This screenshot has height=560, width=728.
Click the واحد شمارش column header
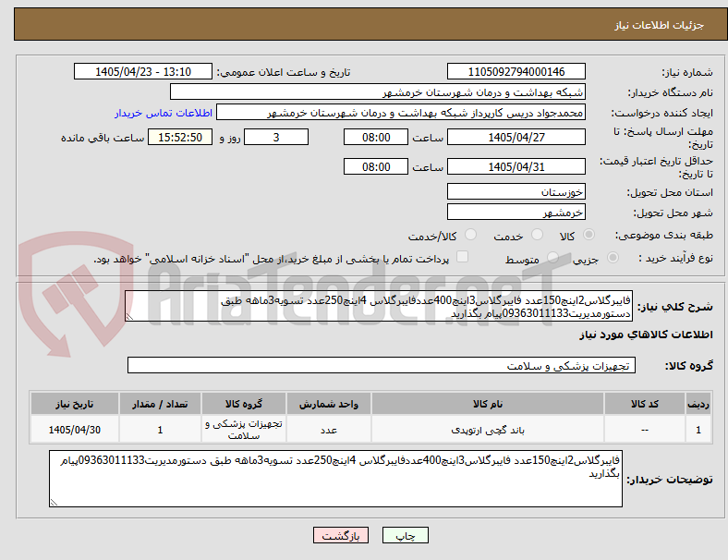(328, 404)
